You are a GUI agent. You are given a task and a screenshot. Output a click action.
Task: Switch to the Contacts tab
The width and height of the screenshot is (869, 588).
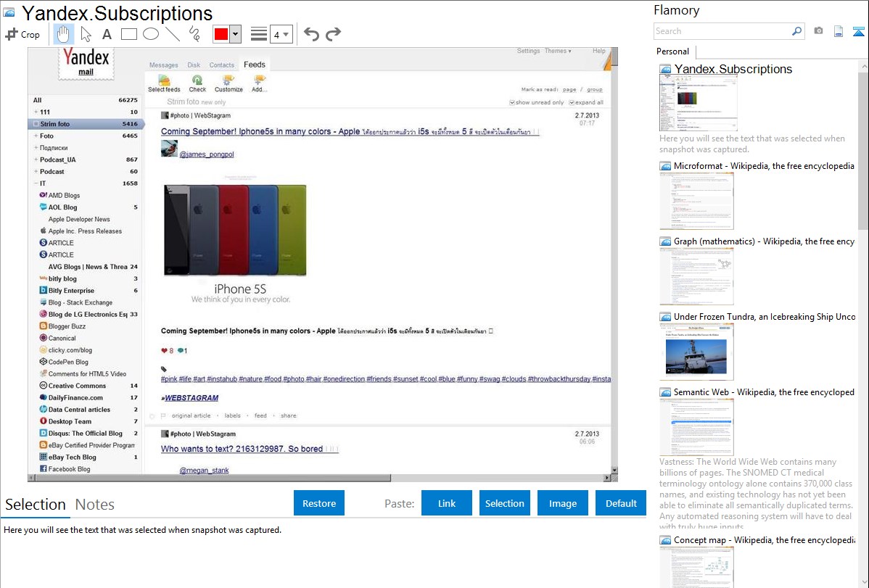(x=222, y=65)
